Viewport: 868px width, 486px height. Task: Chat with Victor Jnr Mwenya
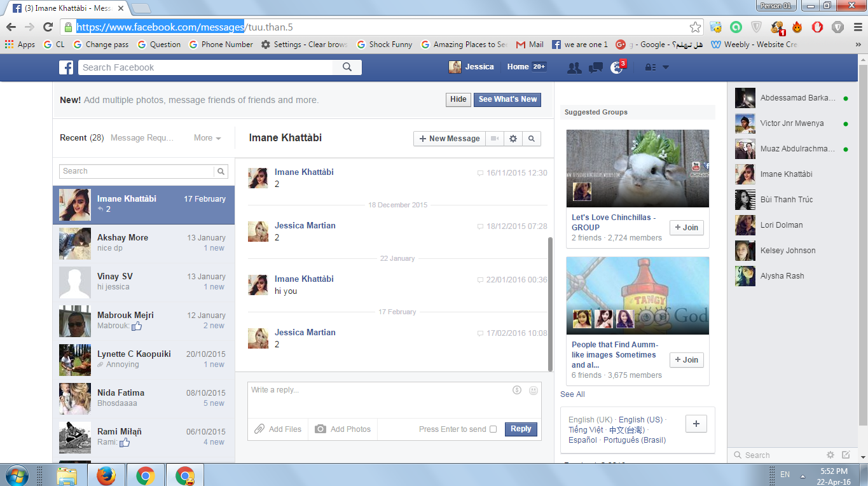[791, 123]
